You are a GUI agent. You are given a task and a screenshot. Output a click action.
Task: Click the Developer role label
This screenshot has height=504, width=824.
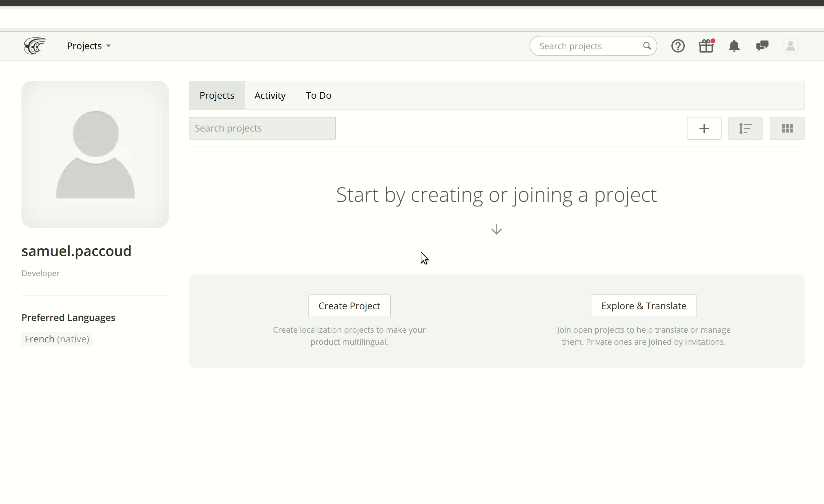(x=40, y=273)
